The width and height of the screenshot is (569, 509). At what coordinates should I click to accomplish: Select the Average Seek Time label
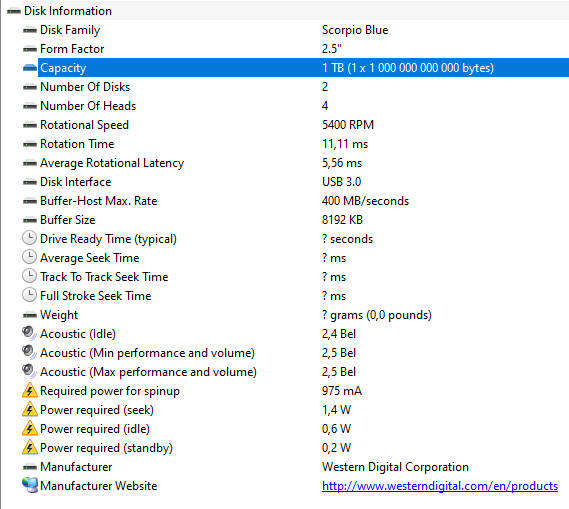tap(90, 258)
